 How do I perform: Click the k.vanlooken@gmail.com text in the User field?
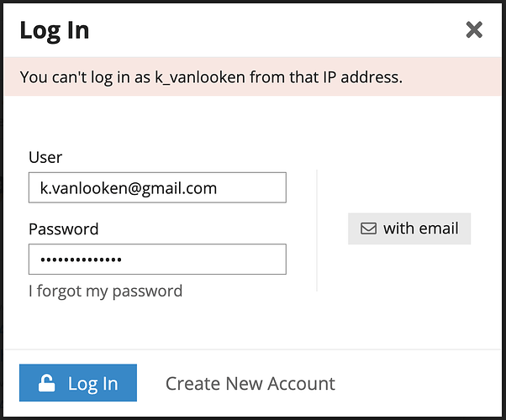pos(129,188)
